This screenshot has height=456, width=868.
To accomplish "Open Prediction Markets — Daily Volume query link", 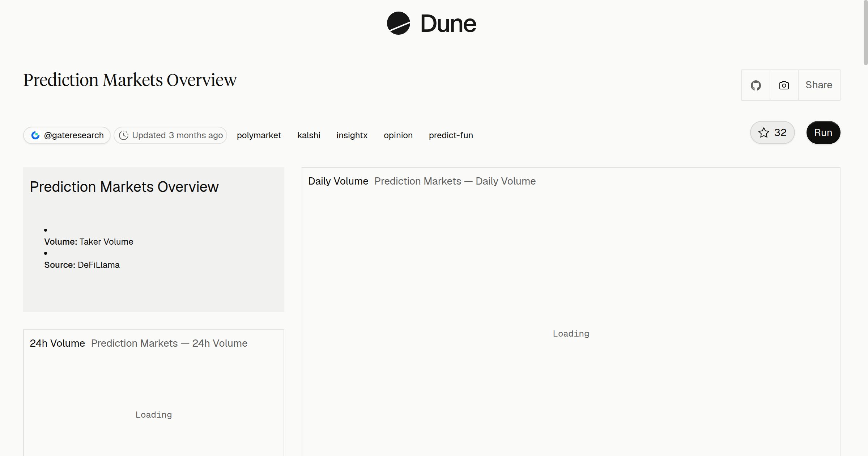I will (455, 181).
